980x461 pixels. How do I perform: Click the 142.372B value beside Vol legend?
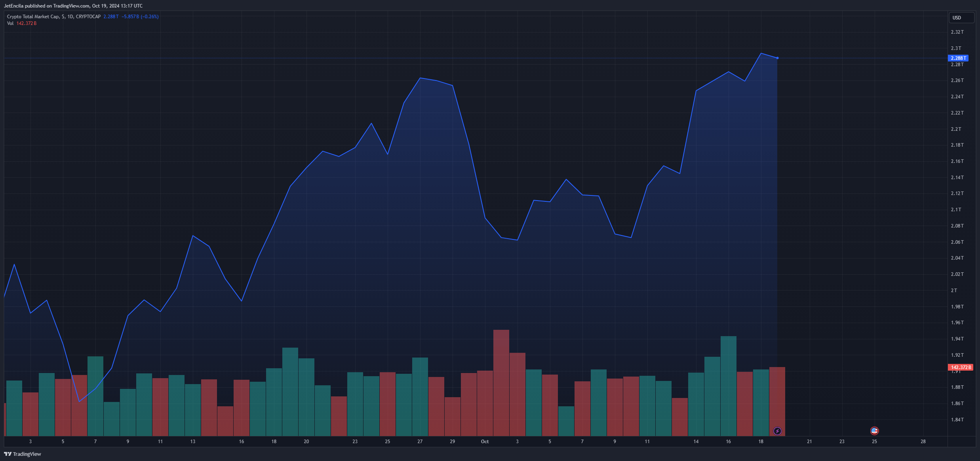coord(27,23)
